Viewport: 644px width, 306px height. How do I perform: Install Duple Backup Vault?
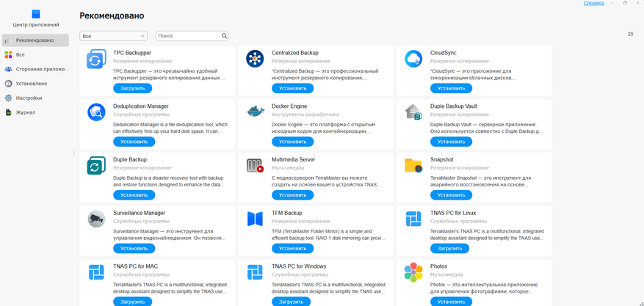pos(451,142)
